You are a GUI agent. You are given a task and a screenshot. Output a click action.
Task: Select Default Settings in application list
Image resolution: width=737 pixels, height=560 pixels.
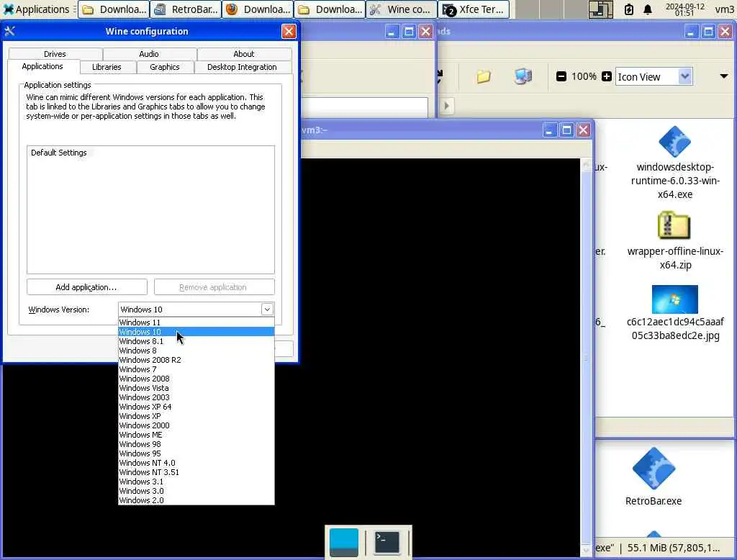click(59, 153)
